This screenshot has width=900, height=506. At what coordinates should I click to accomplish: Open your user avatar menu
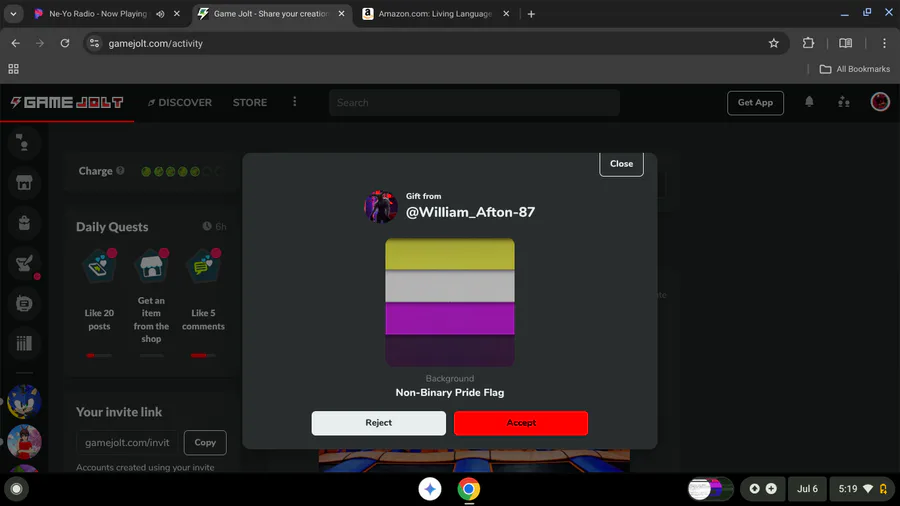point(880,102)
